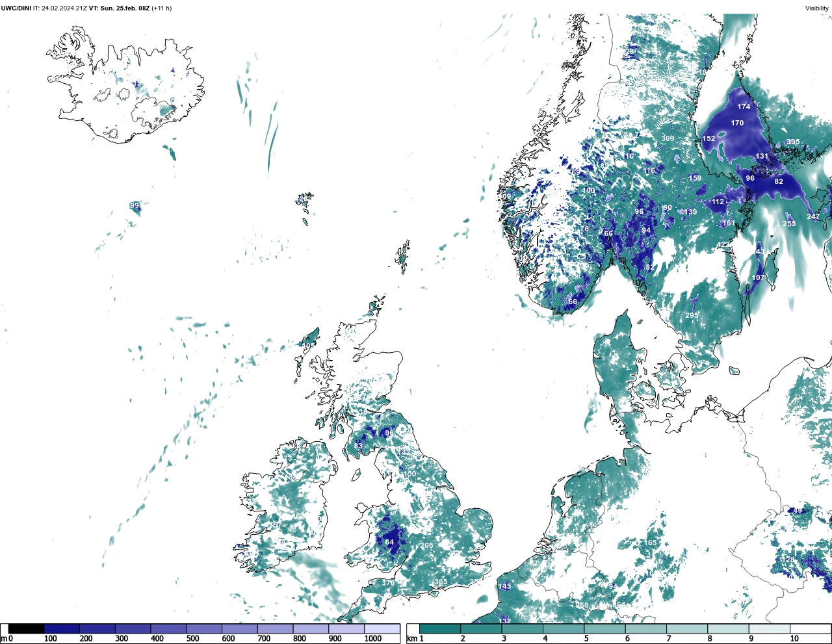Click the '395' visibility value on the map
The image size is (832, 644).
pyautogui.click(x=793, y=142)
